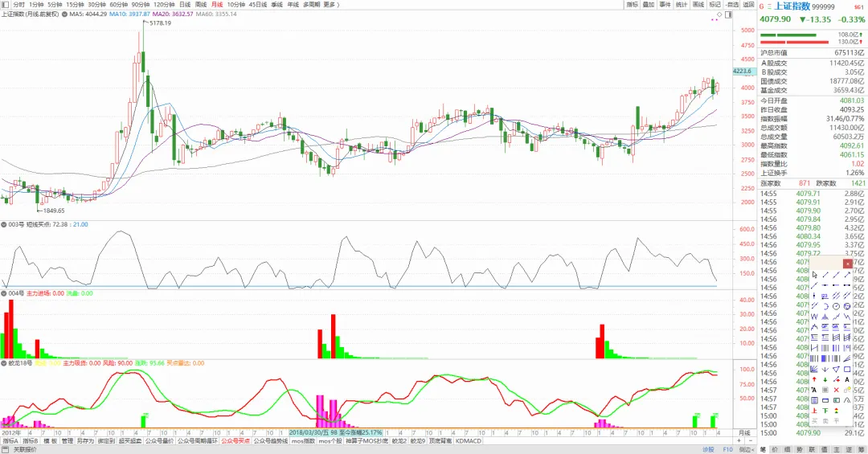Open the 超买超卖 indicator tab
This screenshot has width=868, height=454.
pos(130,441)
